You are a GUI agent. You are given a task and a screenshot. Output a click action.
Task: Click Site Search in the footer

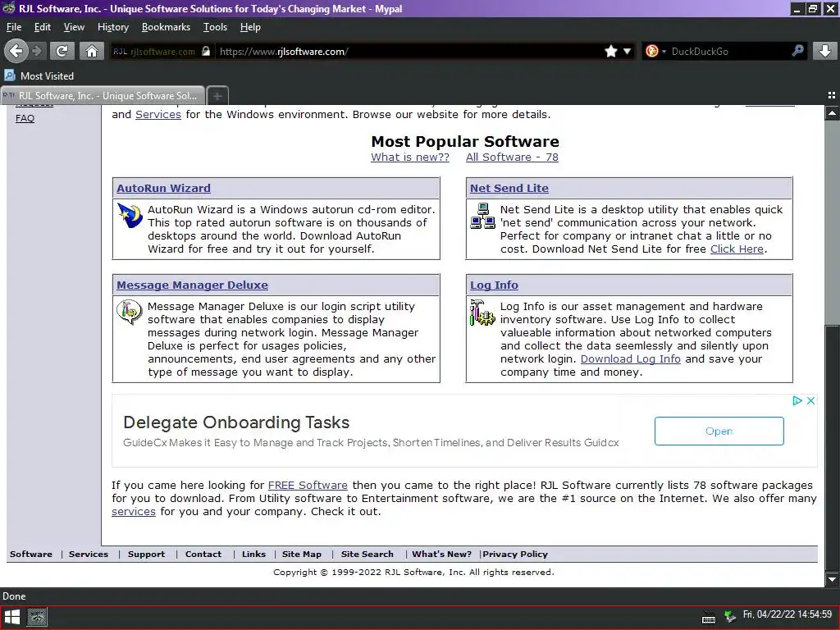click(x=367, y=554)
